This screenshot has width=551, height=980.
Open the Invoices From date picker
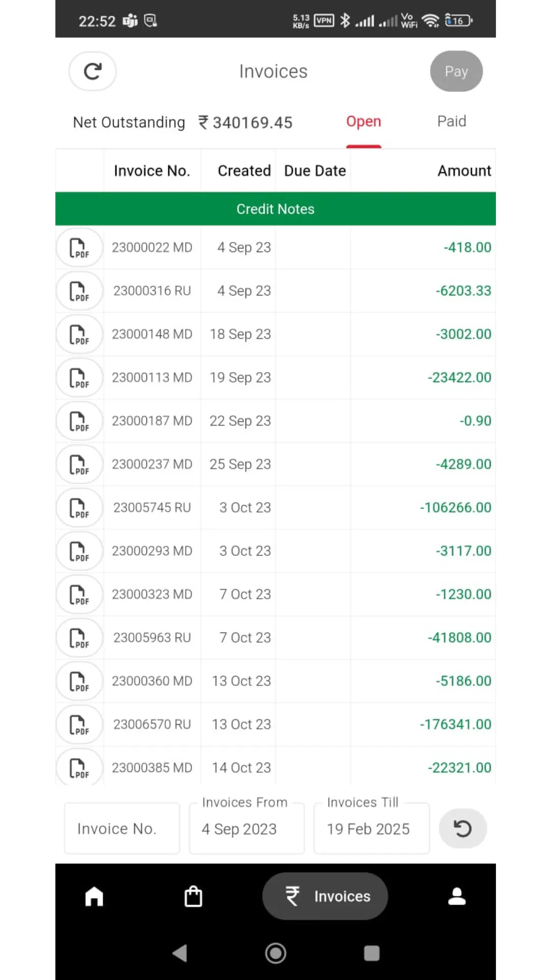247,828
